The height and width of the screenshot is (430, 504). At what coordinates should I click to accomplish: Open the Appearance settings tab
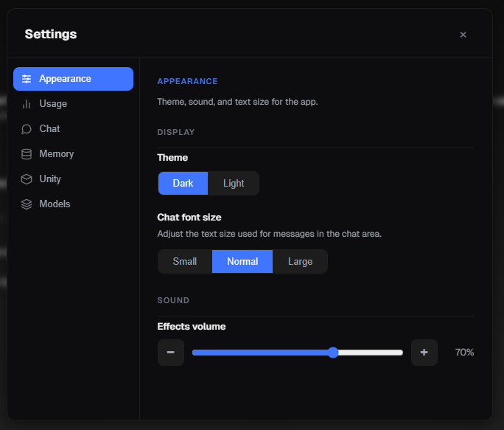(73, 79)
